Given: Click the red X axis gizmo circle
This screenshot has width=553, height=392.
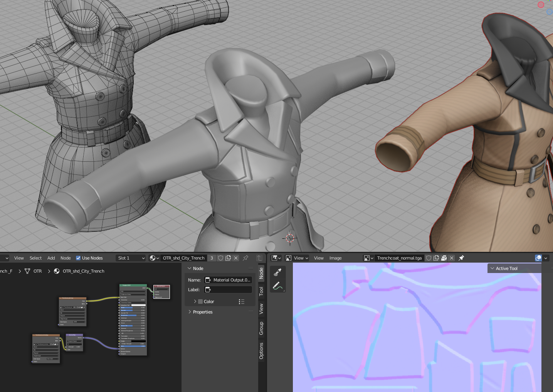Looking at the screenshot, I should pyautogui.click(x=541, y=5).
